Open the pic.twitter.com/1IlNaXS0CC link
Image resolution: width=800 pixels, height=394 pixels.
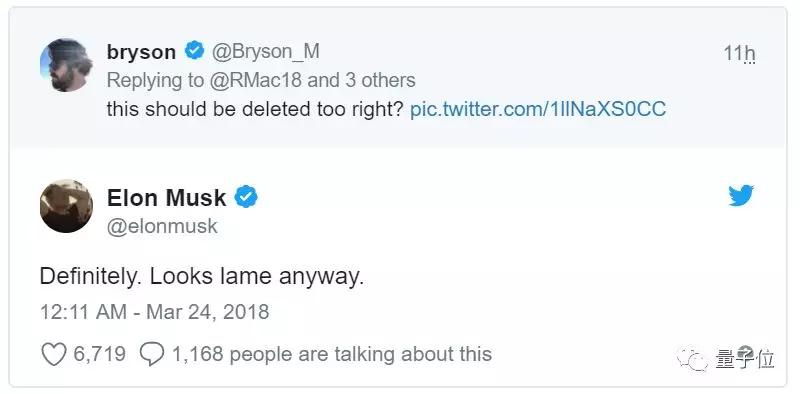(x=538, y=109)
